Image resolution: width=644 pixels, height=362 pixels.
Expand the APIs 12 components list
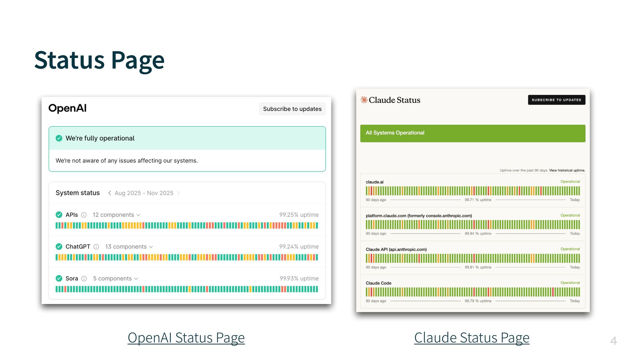[x=116, y=215]
